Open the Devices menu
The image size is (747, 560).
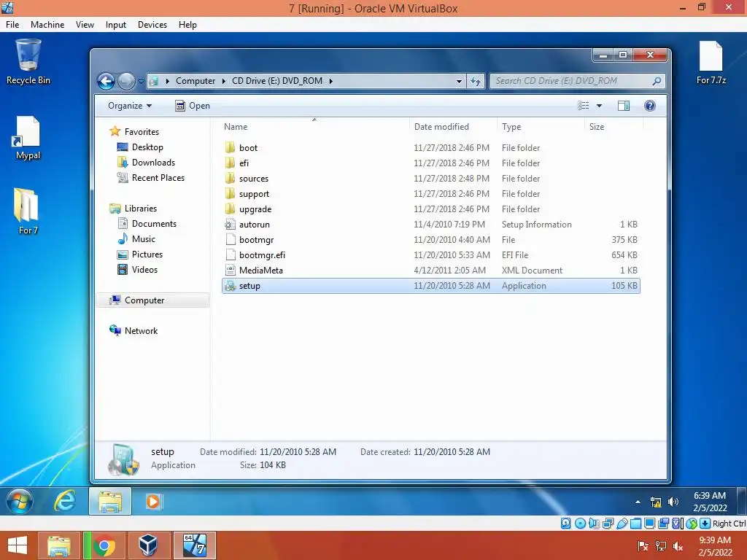(x=152, y=25)
